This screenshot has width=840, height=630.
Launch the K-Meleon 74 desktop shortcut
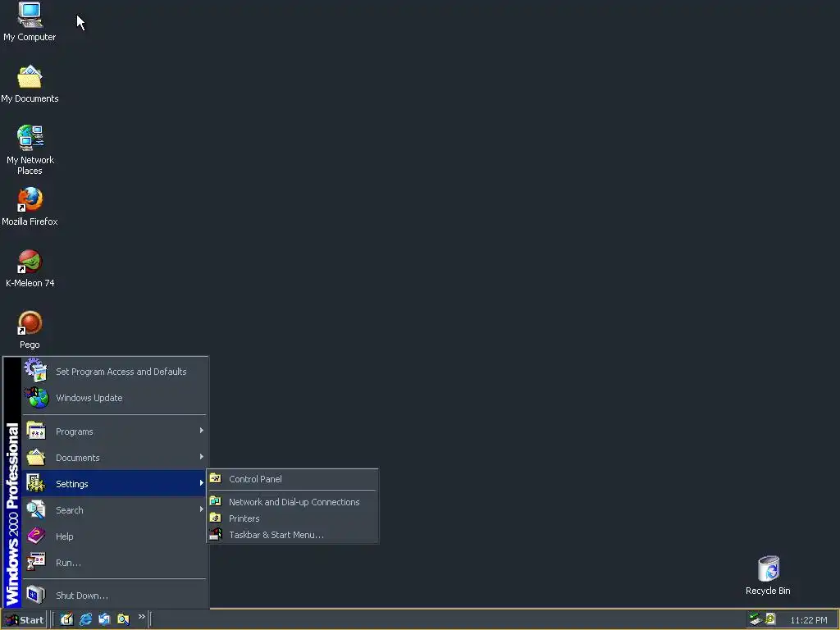tap(30, 268)
